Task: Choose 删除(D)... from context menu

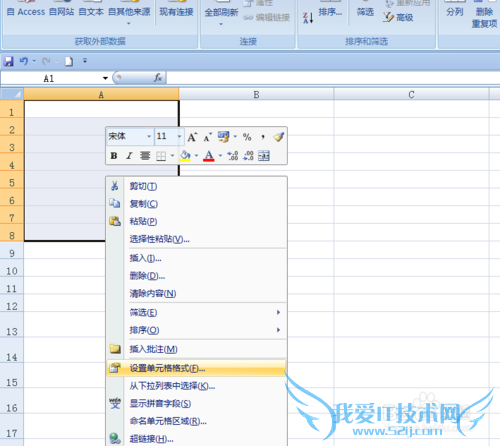Action: 197,276
